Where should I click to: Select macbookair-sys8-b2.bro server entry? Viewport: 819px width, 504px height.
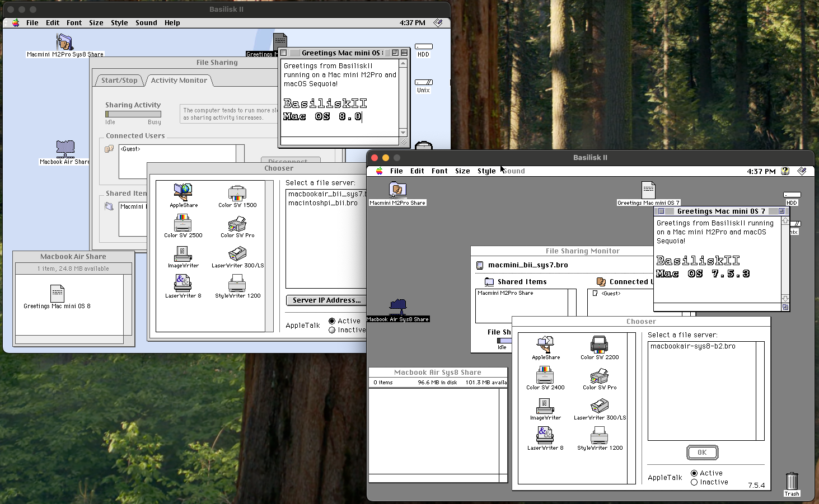693,346
